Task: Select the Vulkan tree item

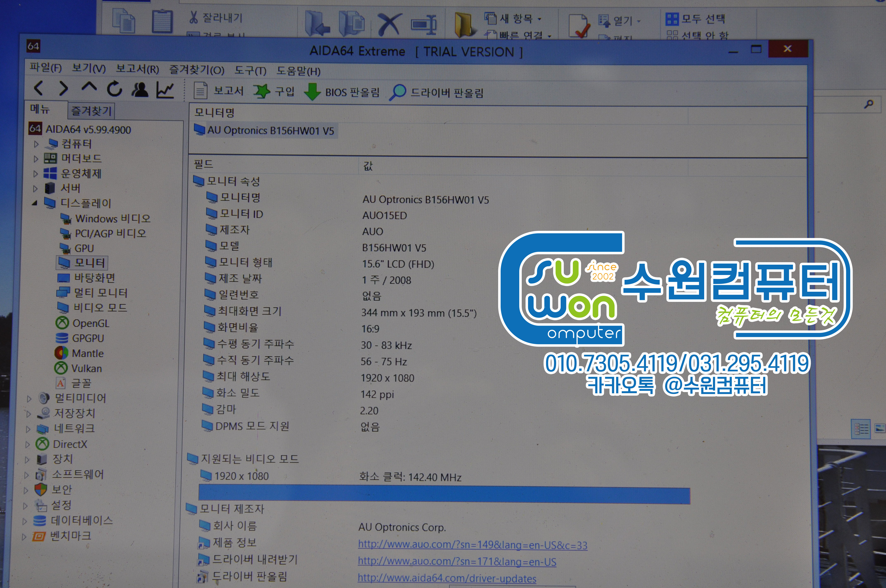Action: pos(86,369)
